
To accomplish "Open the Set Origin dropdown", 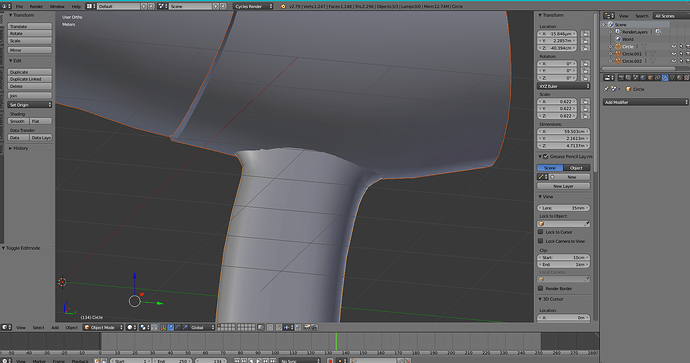I will coord(30,105).
